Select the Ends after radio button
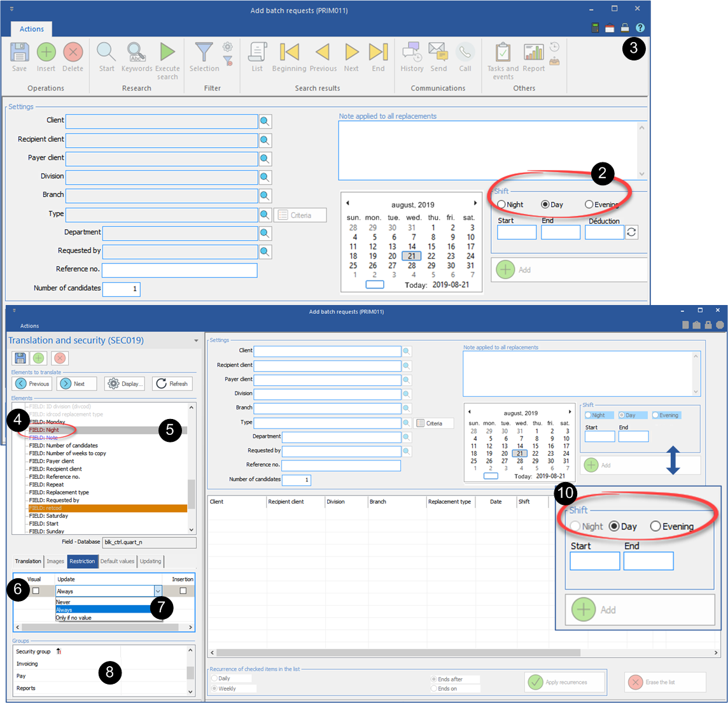Screen dimensions: 728x703 click(433, 679)
